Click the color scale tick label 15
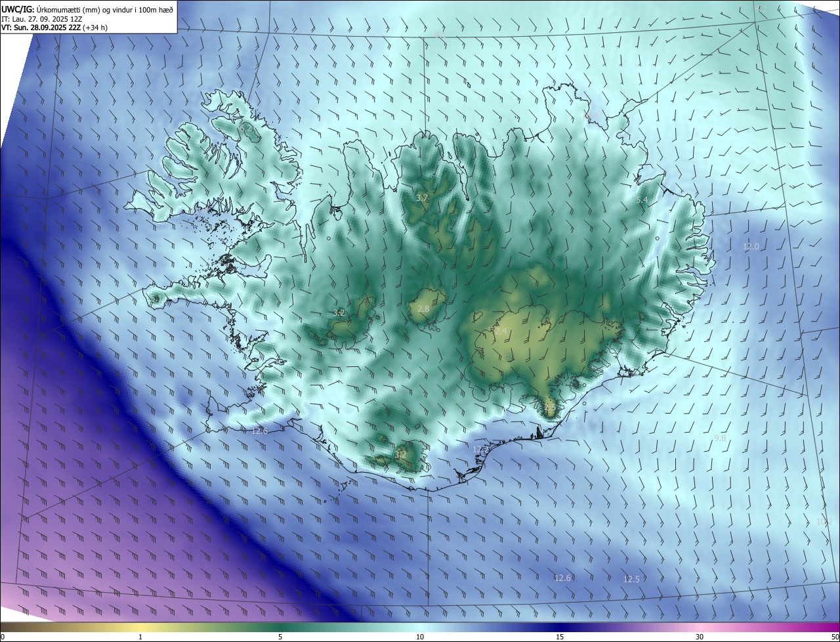The width and height of the screenshot is (840, 642). coord(560,637)
